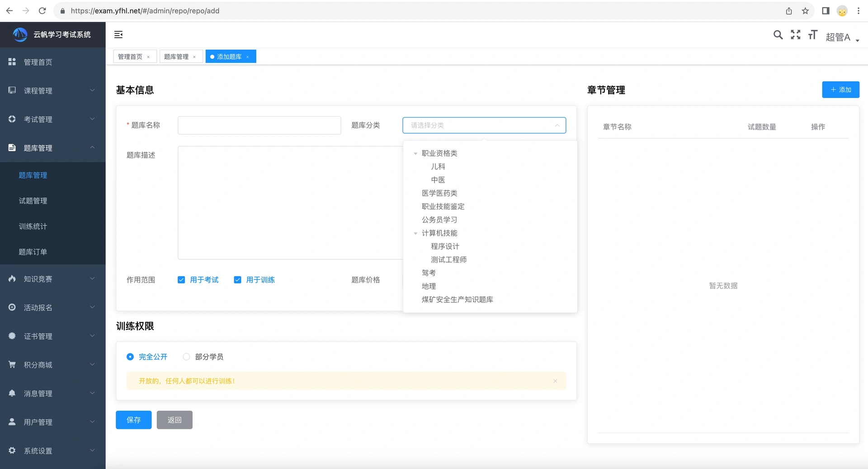Uncheck the 用于训练 checkbox

click(x=237, y=280)
